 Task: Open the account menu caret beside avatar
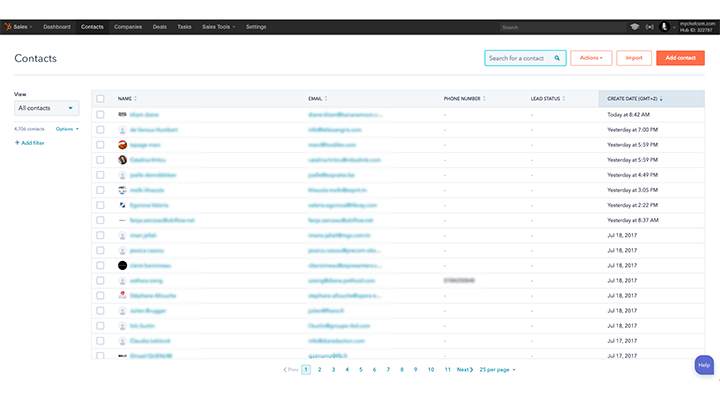674,27
